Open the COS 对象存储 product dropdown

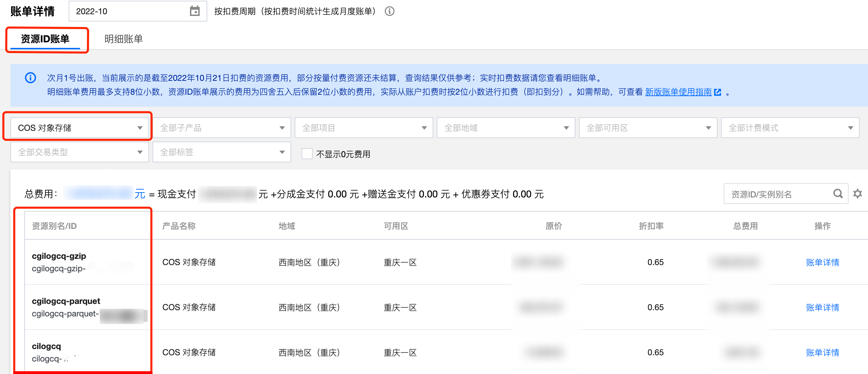coord(80,128)
